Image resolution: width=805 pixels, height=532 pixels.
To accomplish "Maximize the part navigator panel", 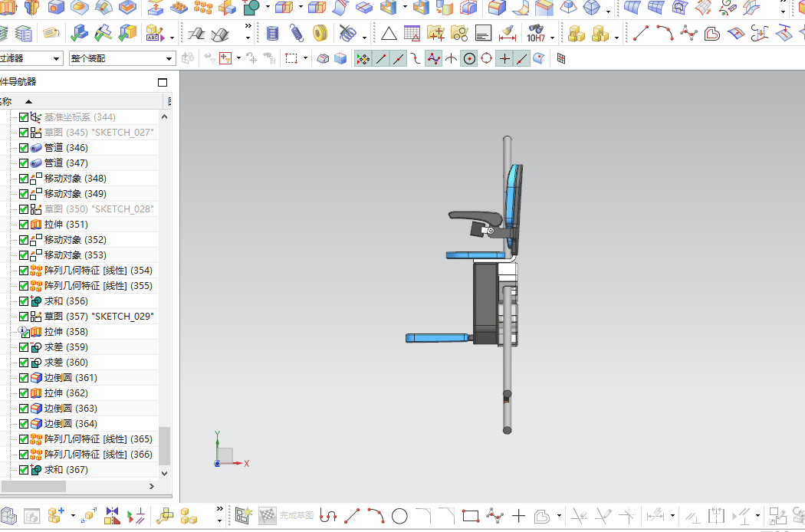I will coord(163,82).
